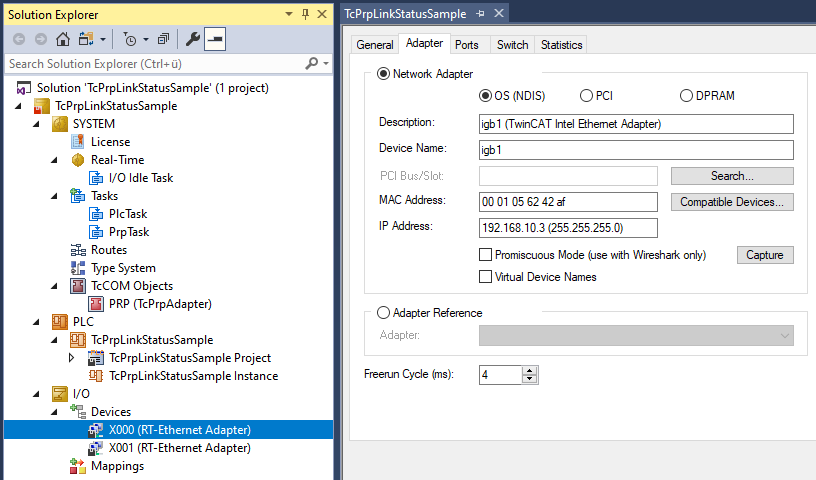This screenshot has height=480, width=816.
Task: Enable Promiscuous Mode checkbox
Action: [485, 255]
